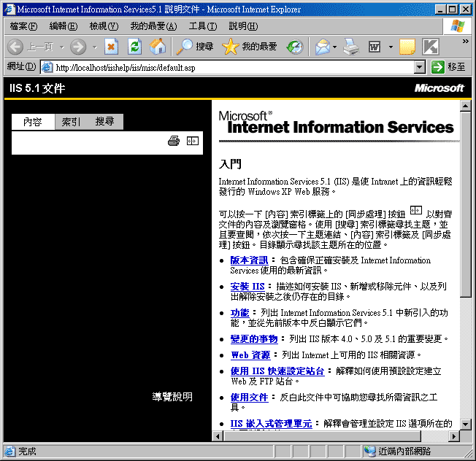This screenshot has width=476, height=461.
Task: Switch to the 搜尋 tab
Action: pos(104,122)
